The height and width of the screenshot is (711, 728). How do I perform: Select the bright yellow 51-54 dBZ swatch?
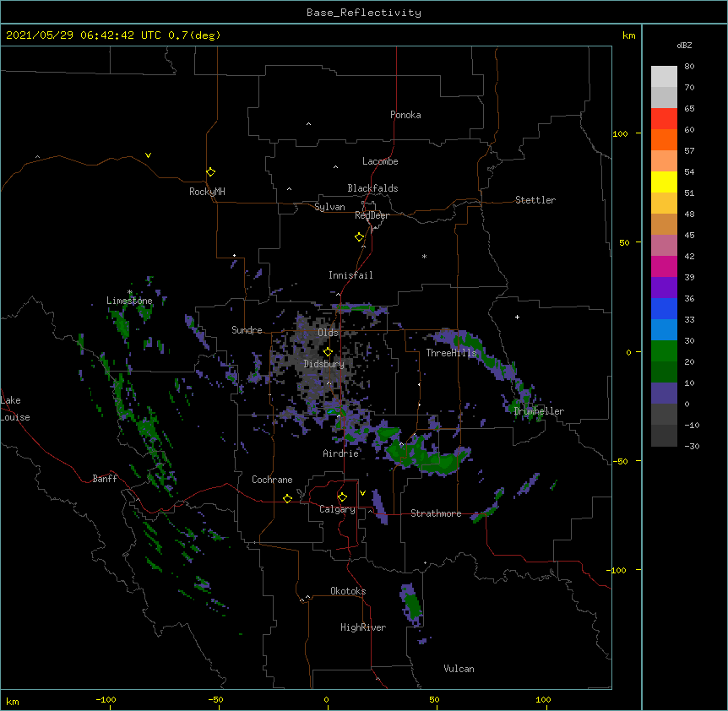click(664, 182)
